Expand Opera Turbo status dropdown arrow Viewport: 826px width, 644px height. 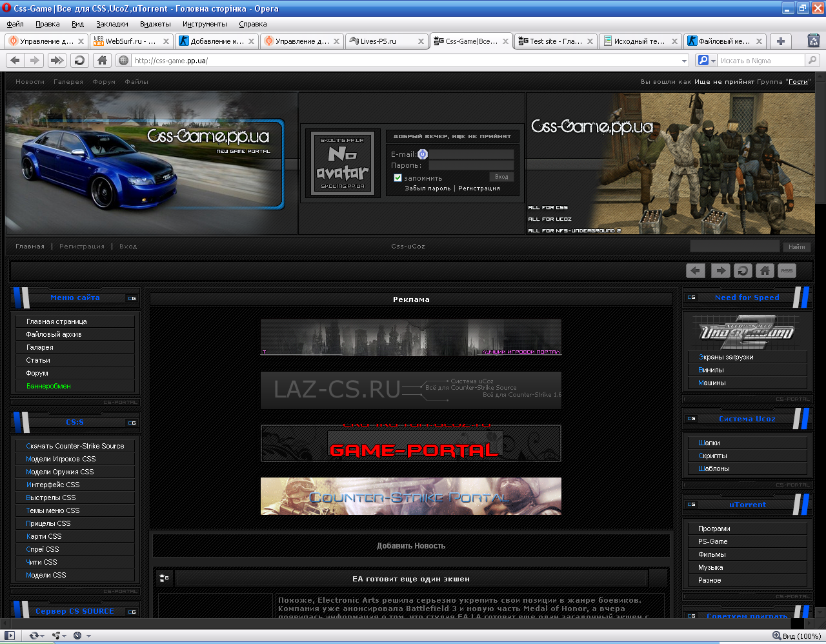click(88, 636)
